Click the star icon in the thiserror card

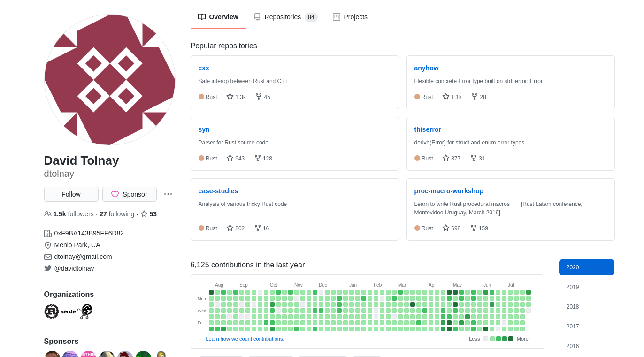click(x=446, y=158)
